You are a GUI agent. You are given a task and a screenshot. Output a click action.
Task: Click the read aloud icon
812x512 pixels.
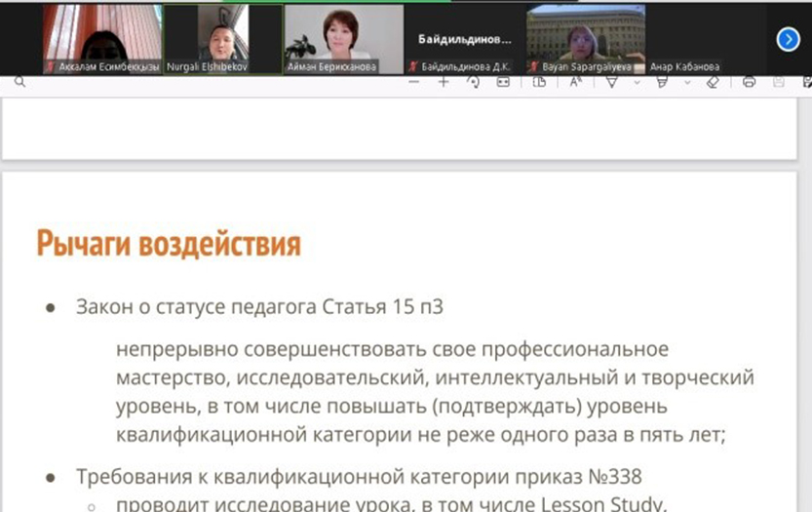click(575, 83)
